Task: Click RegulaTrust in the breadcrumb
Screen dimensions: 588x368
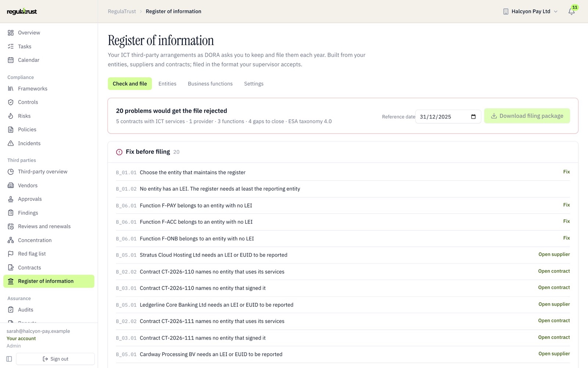Action: tap(122, 11)
